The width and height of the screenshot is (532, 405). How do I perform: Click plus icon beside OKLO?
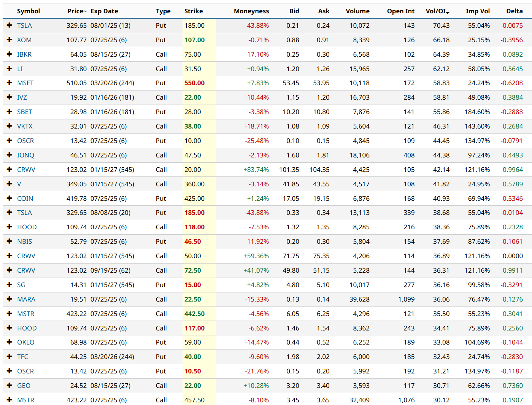[x=10, y=342]
